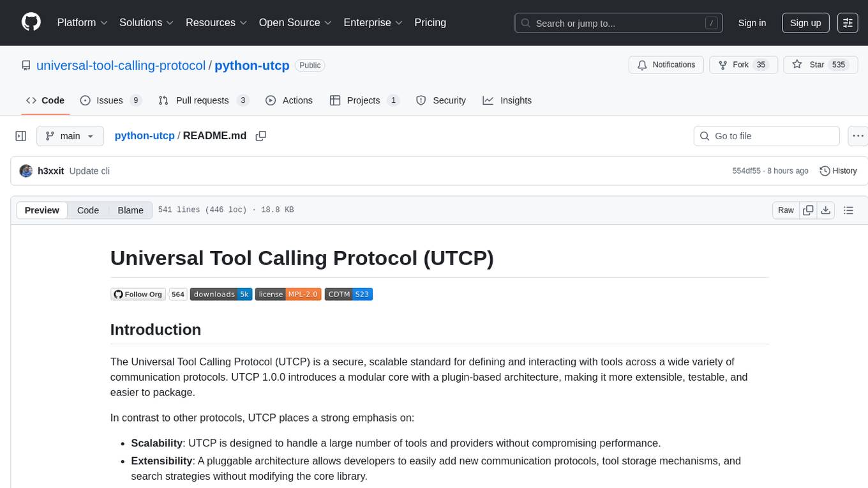Open h3xxit author avatar
Screen dimensions: 868x488
(x=26, y=171)
